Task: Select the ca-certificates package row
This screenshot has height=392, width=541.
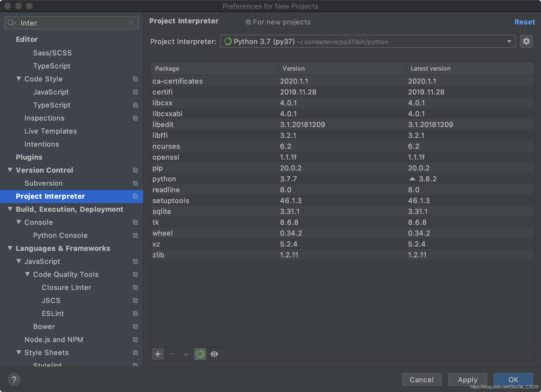Action: pos(342,81)
